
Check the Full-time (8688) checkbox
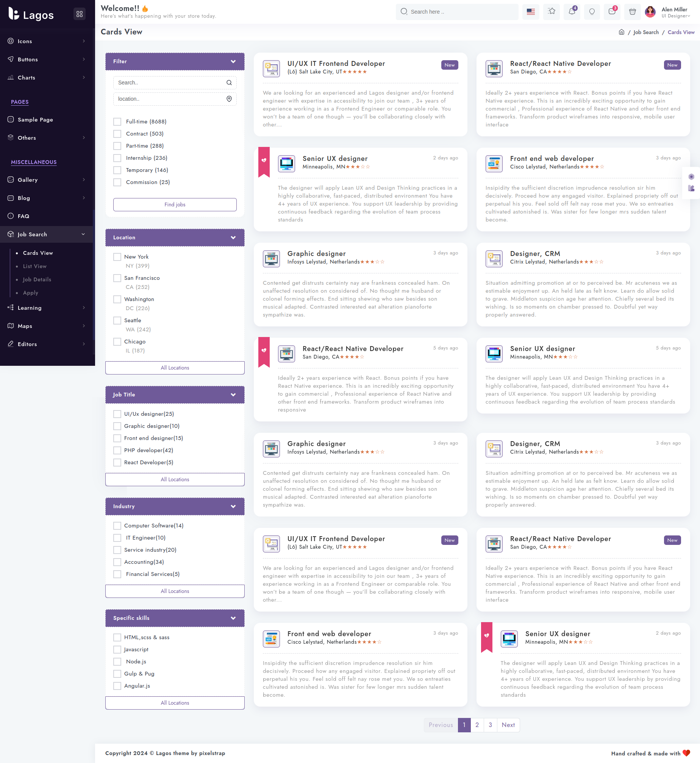point(117,122)
